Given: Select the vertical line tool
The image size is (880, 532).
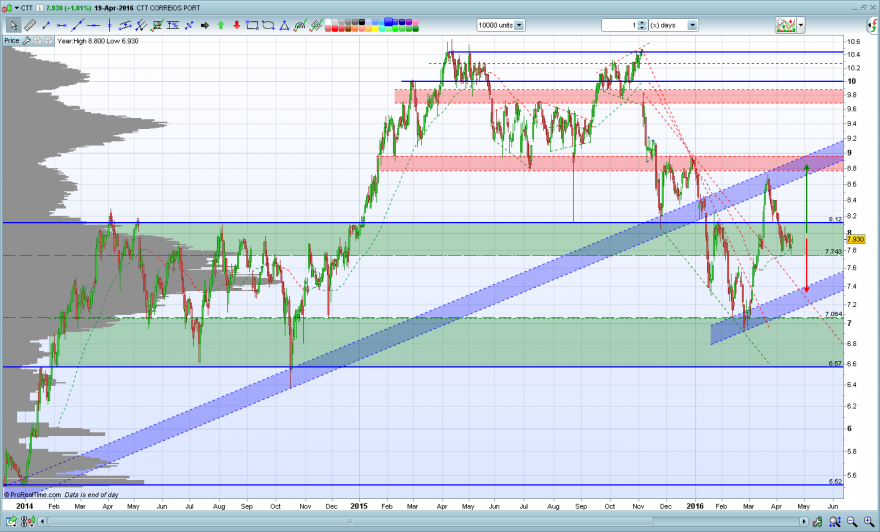Looking at the screenshot, I should [x=109, y=25].
